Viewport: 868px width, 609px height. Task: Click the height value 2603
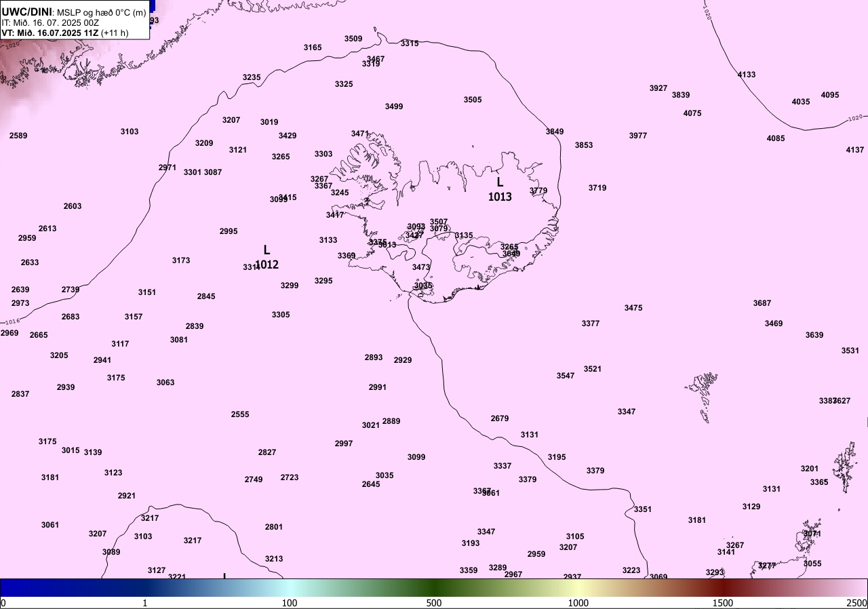pos(73,206)
